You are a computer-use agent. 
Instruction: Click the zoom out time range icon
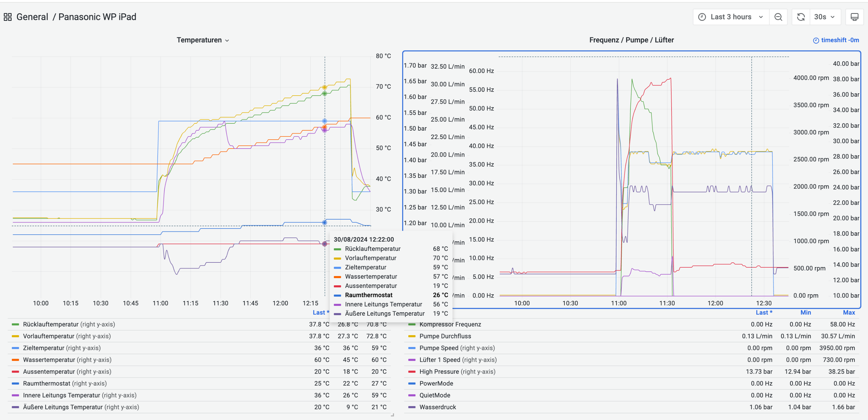click(778, 17)
